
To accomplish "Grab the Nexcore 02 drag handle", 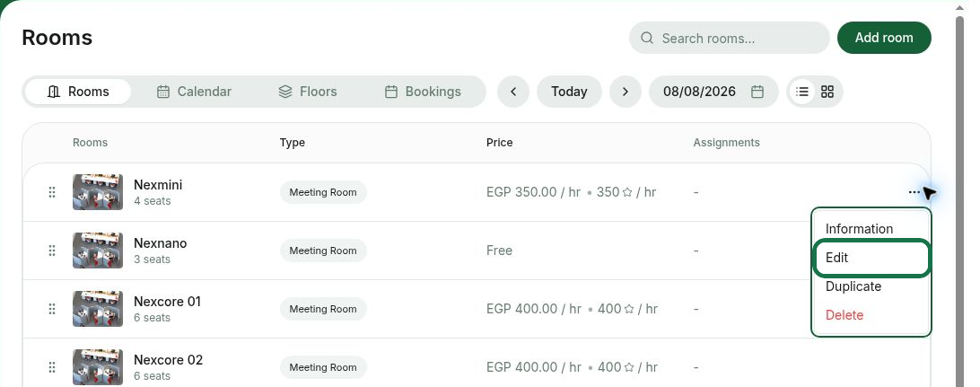I will pyautogui.click(x=52, y=367).
